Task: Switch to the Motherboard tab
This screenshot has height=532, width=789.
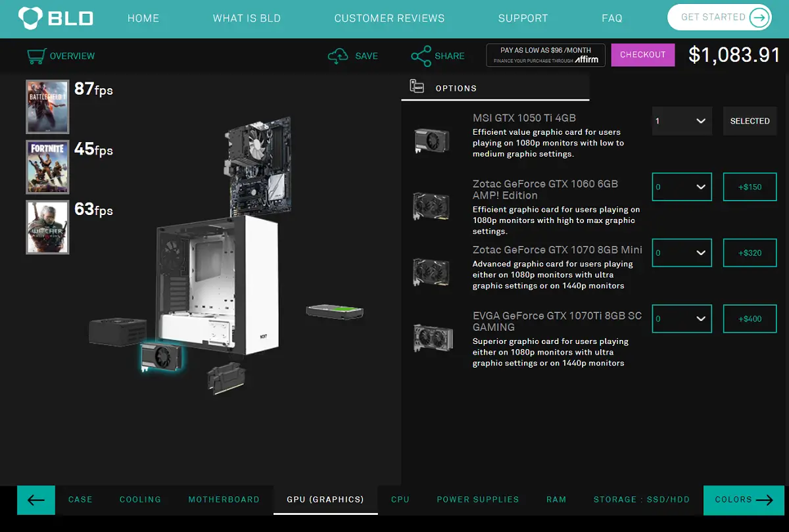Action: pos(224,500)
